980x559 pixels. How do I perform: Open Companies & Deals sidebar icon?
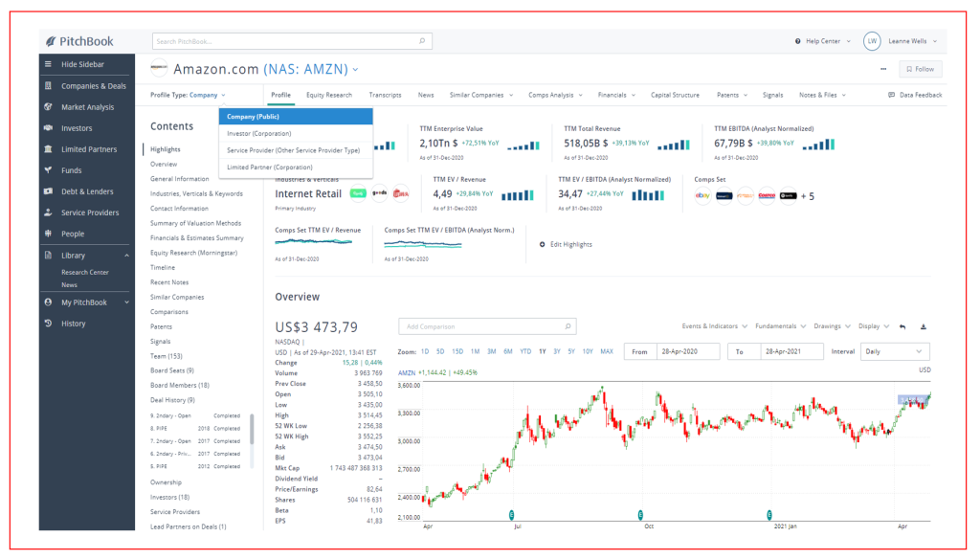coord(48,85)
